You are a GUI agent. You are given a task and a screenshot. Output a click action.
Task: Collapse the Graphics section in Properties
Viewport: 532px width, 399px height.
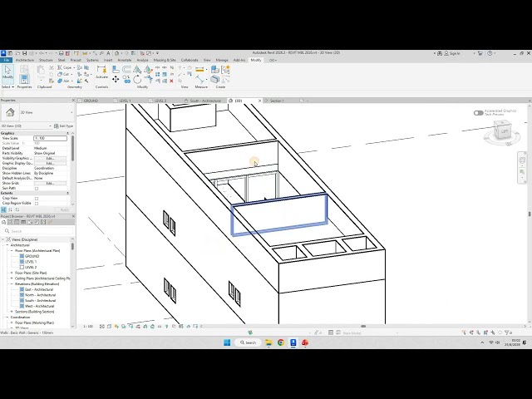tap(67, 133)
